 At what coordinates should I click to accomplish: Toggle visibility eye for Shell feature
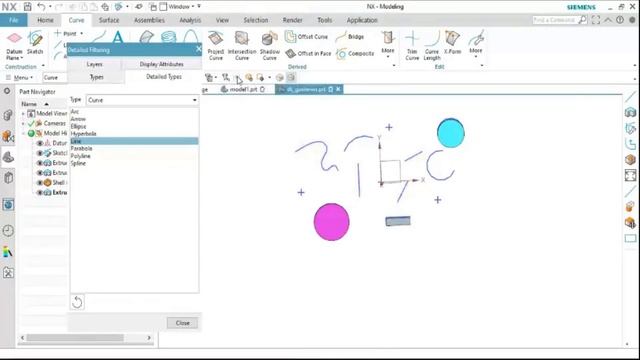tap(40, 182)
